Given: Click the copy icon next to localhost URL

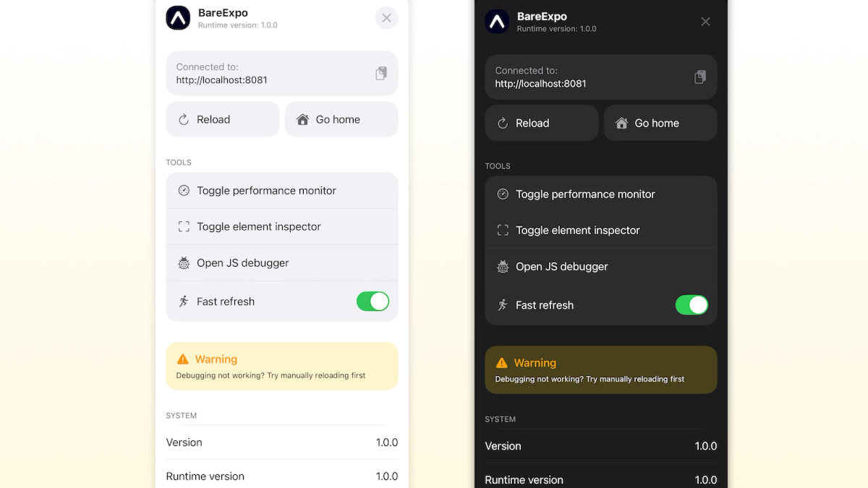Looking at the screenshot, I should coord(380,73).
